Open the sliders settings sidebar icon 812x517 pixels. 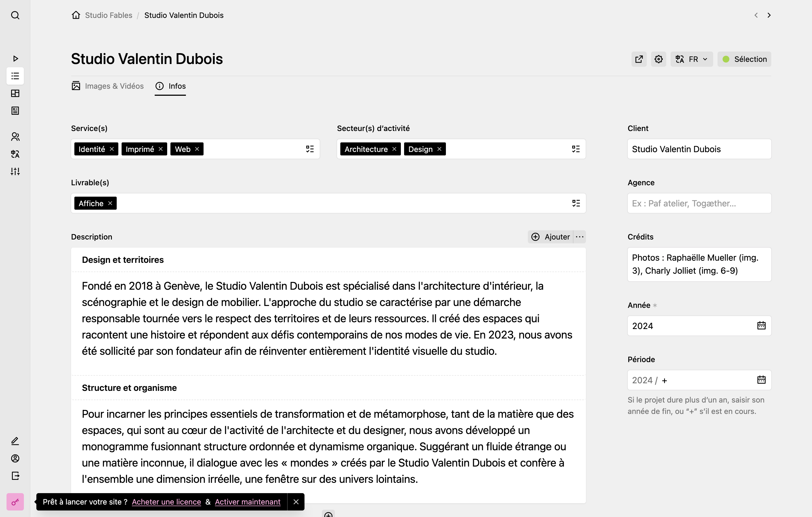pos(15,171)
